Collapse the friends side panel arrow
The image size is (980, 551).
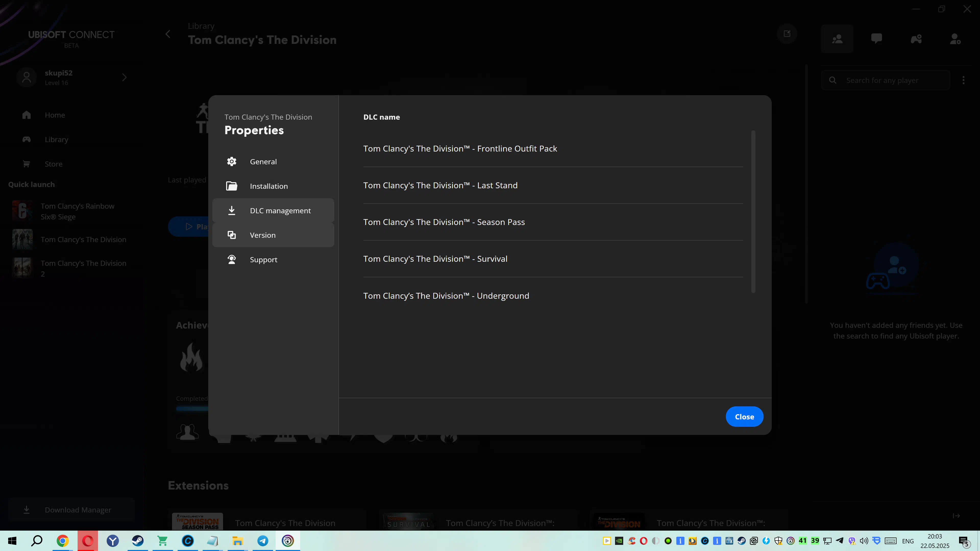coord(957,516)
